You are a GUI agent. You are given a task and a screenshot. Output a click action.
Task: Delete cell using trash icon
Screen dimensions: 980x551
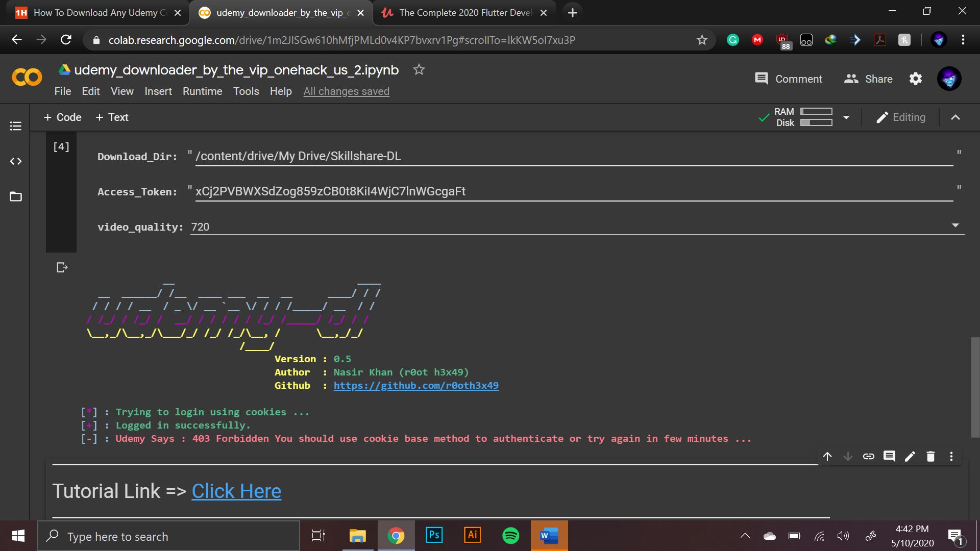click(x=930, y=456)
